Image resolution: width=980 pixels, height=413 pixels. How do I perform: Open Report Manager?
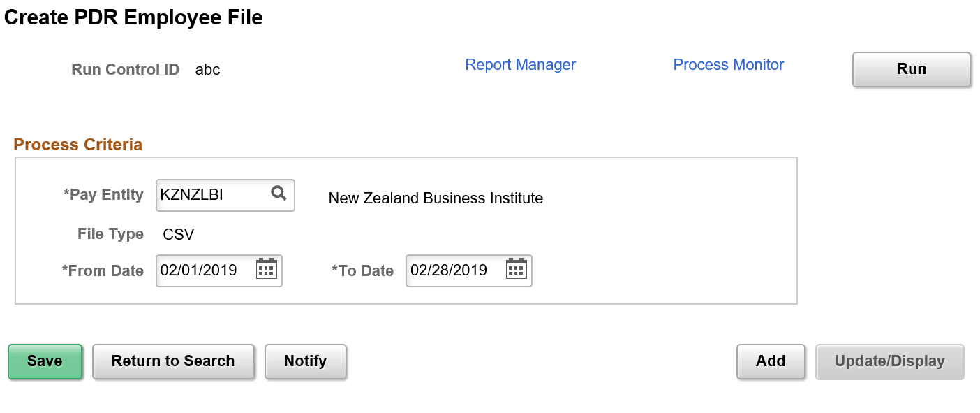(520, 64)
